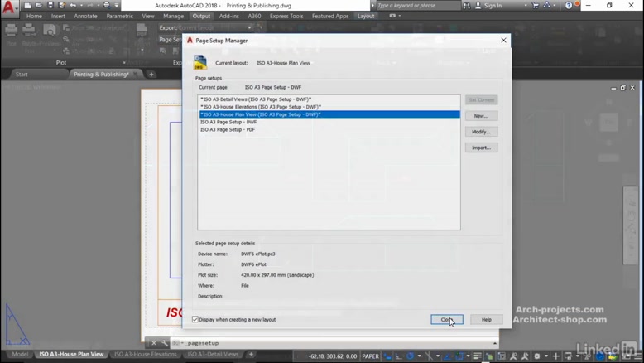The width and height of the screenshot is (644, 363).
Task: Switch to ISO A3-House Plan View layout tab
Action: tap(71, 355)
